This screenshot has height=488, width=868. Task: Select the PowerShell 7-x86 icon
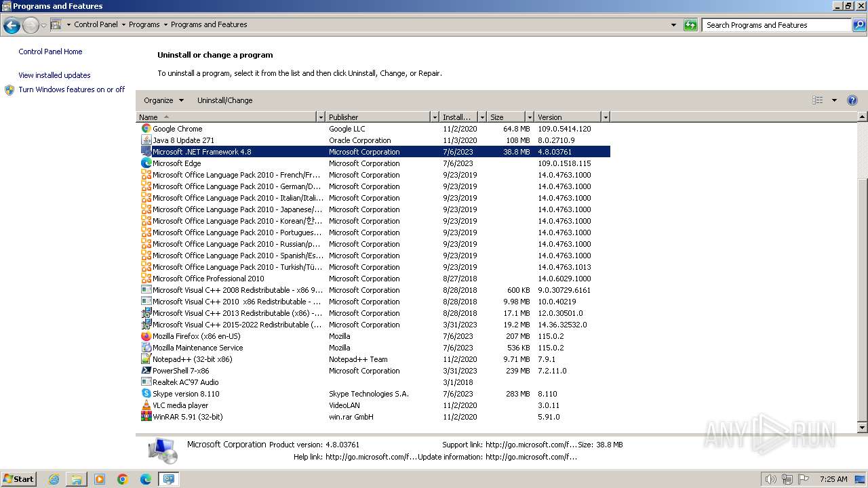pos(146,371)
